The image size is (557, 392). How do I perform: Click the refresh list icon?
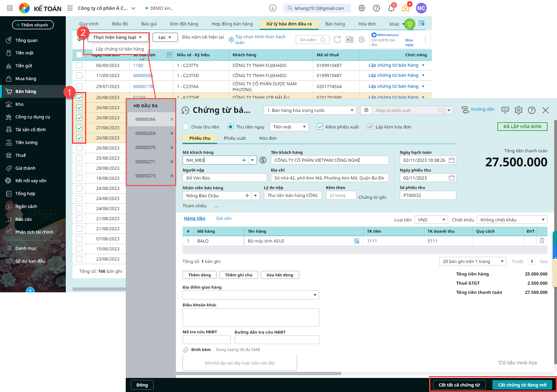tap(337, 40)
